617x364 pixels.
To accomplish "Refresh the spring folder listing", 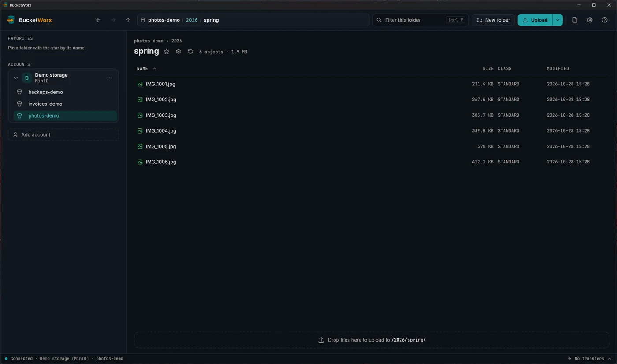I will click(x=190, y=52).
